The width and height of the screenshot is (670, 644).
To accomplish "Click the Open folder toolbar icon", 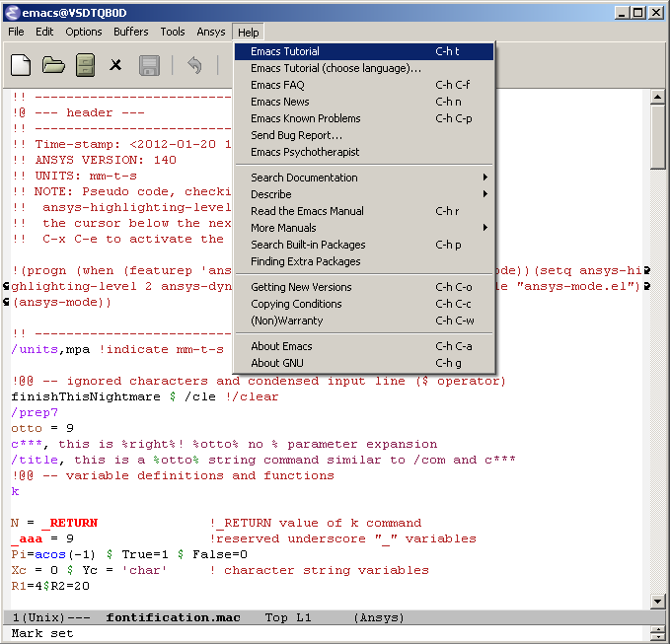I will pyautogui.click(x=53, y=65).
